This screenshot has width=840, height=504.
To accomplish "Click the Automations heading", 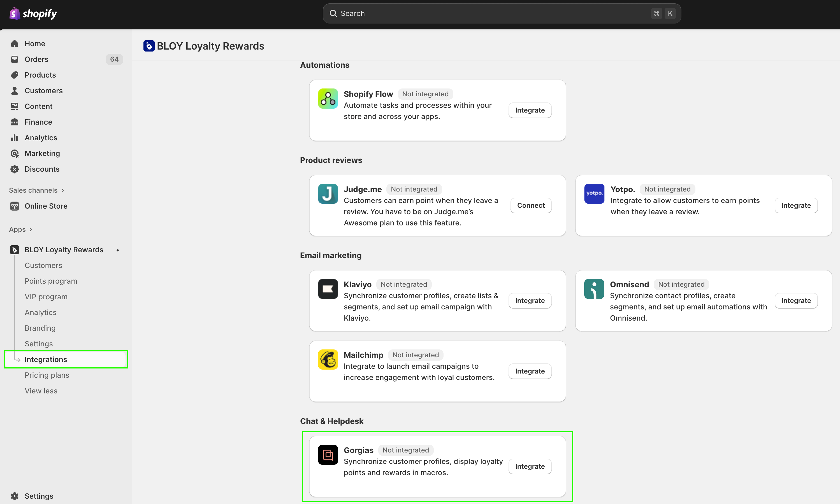I will click(x=324, y=65).
